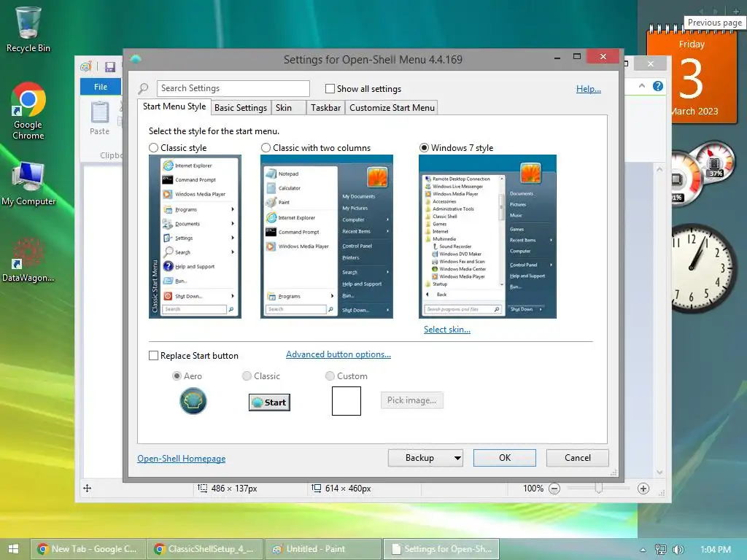The image size is (747, 560).
Task: Open the Help link
Action: point(589,88)
